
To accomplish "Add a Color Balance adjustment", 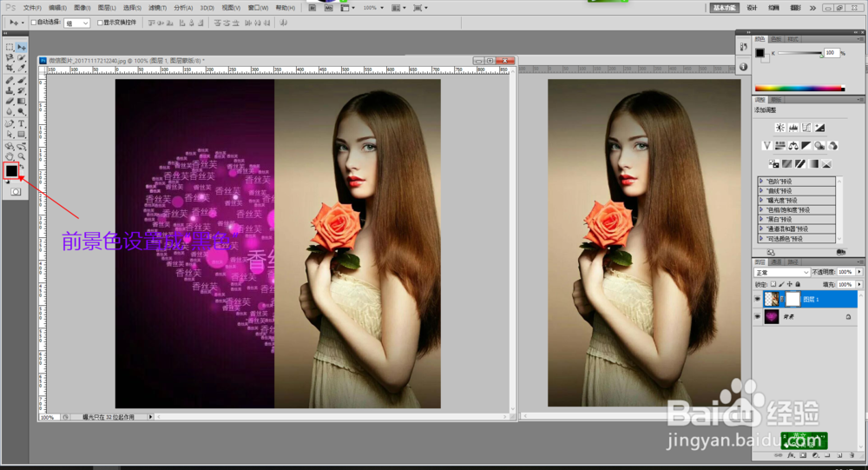I will click(x=793, y=146).
